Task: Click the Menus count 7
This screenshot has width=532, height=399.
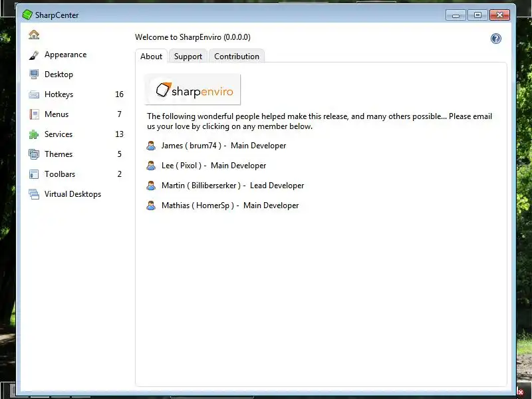Action: tap(120, 114)
